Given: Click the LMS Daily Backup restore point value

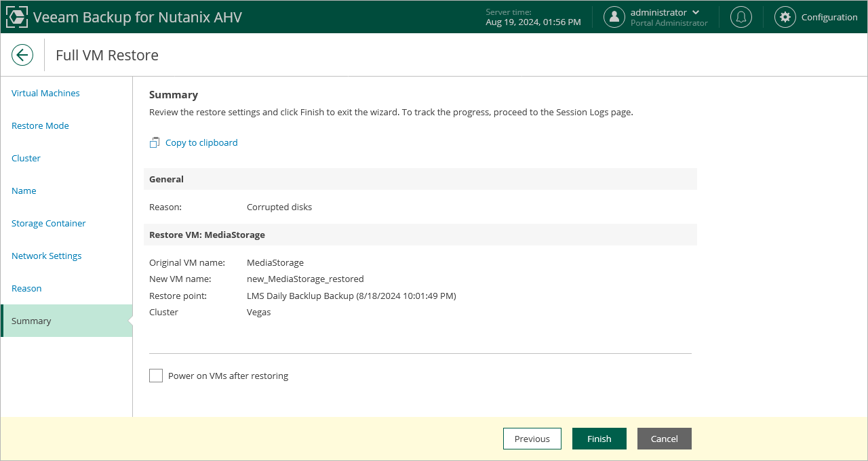Looking at the screenshot, I should [x=351, y=296].
